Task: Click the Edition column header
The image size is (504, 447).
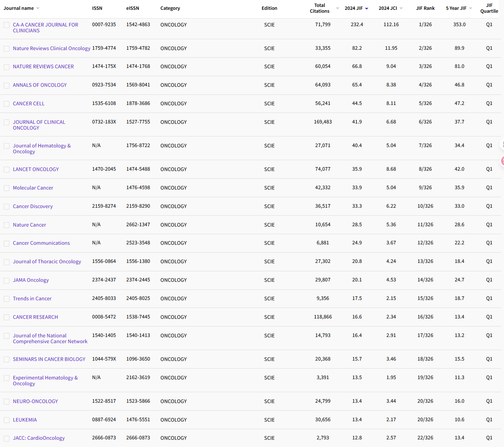Action: tap(269, 8)
